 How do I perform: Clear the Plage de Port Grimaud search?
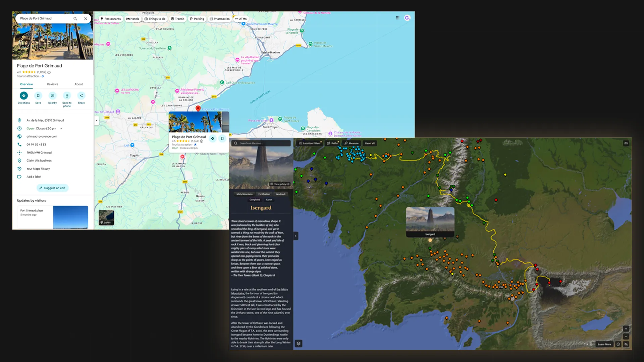[86, 19]
